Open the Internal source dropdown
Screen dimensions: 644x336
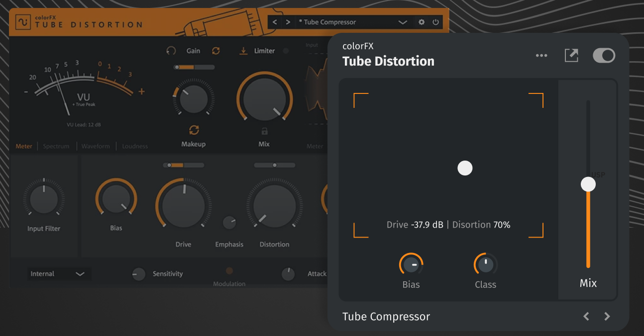[x=58, y=274]
